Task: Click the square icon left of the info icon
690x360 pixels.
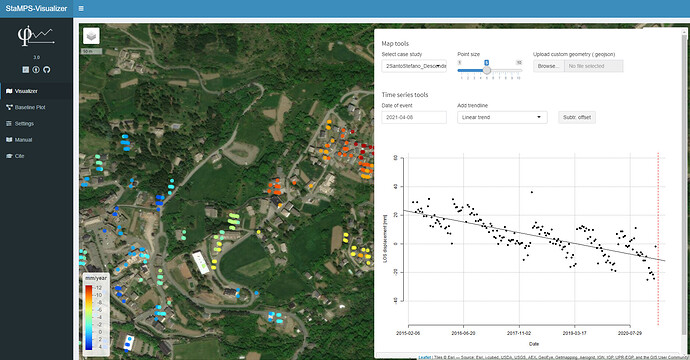Action: (26, 70)
